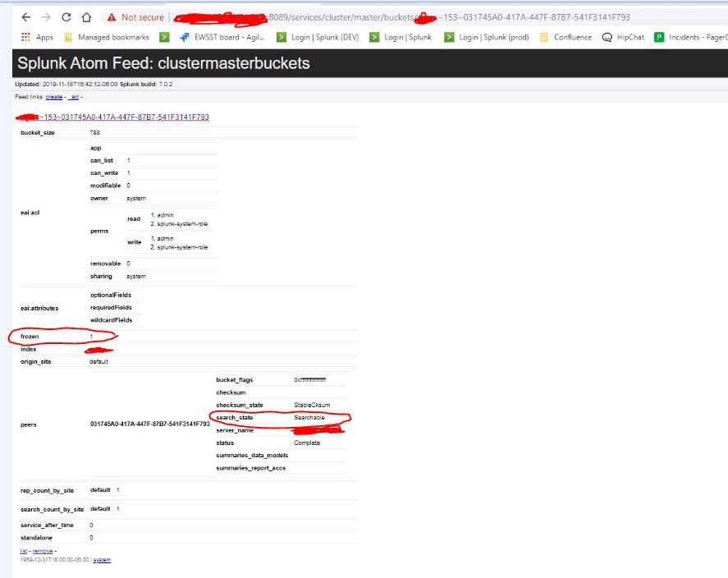Click the 'eai:acl' label
Viewport: 728px width, 578px height.
pos(30,213)
